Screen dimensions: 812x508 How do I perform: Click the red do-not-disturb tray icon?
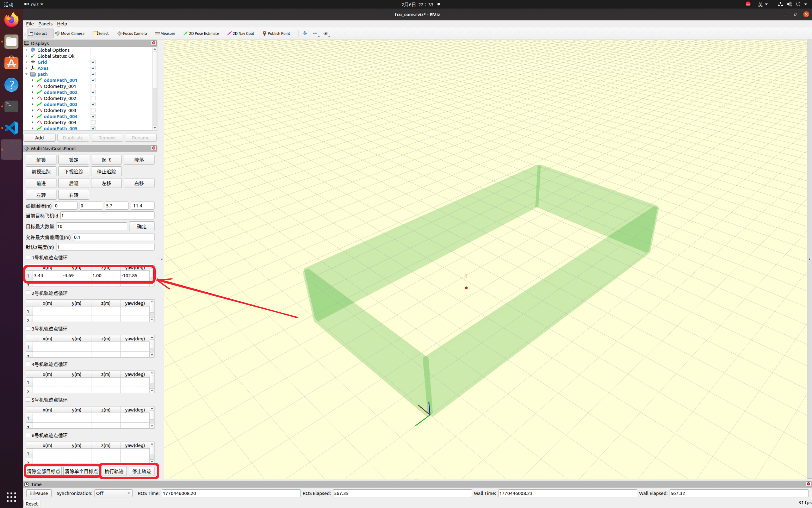point(748,4)
